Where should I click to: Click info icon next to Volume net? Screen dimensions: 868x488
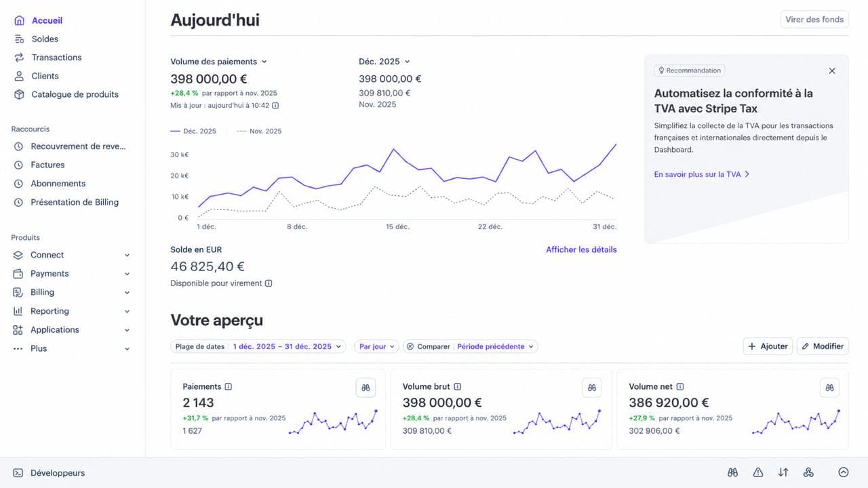pos(680,386)
